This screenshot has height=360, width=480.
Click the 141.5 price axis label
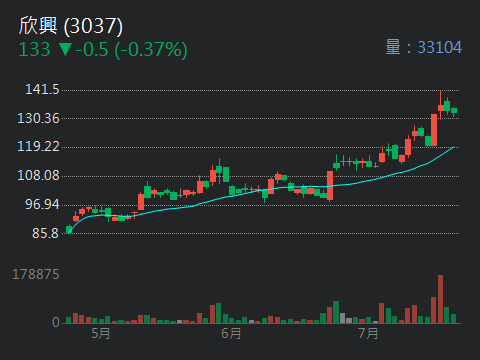click(42, 89)
